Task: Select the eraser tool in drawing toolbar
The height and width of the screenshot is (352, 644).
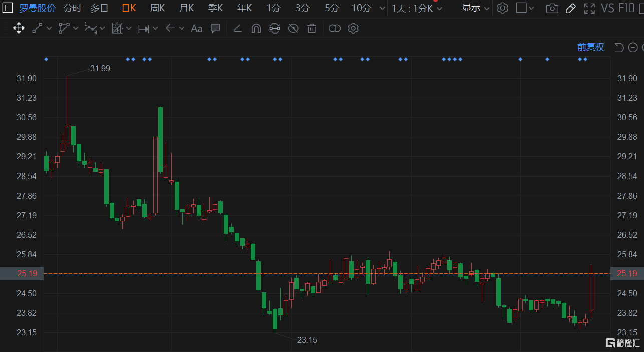Action: pos(238,29)
